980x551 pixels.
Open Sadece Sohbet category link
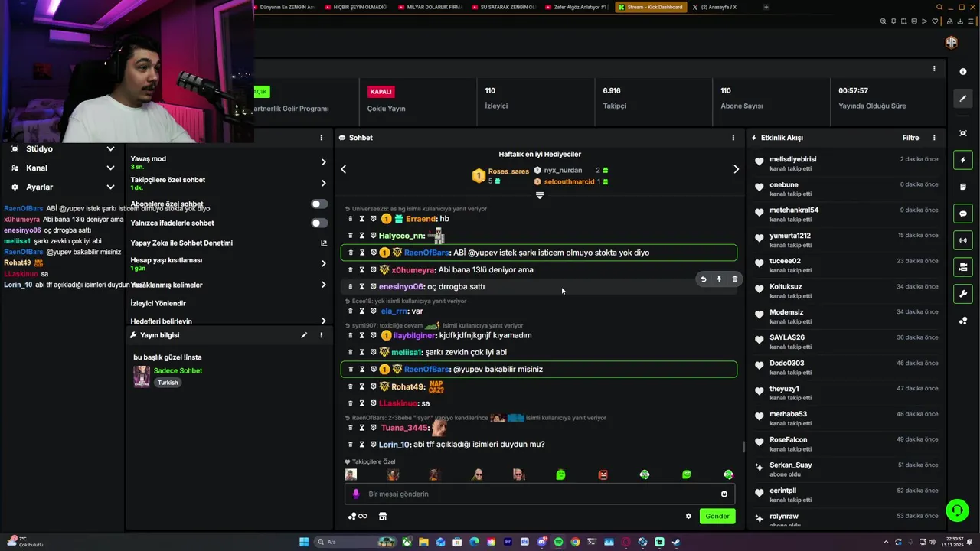(178, 370)
